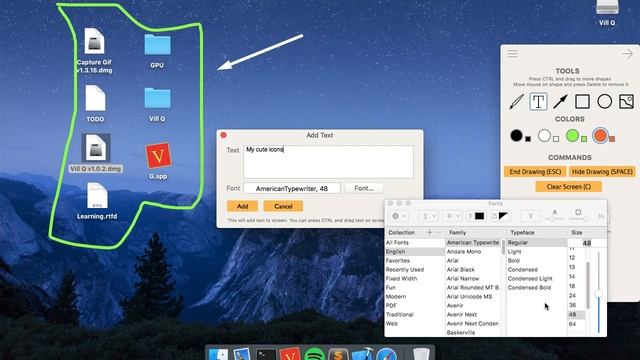Screen dimensions: 640x360
Task: Select the image insert tool
Action: [626, 101]
